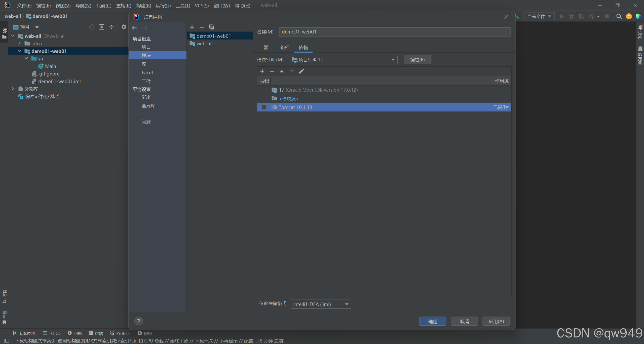Toggle export checkbox for Tomcat 10.1.33
Screen dimensions: 644x344
[x=264, y=107]
